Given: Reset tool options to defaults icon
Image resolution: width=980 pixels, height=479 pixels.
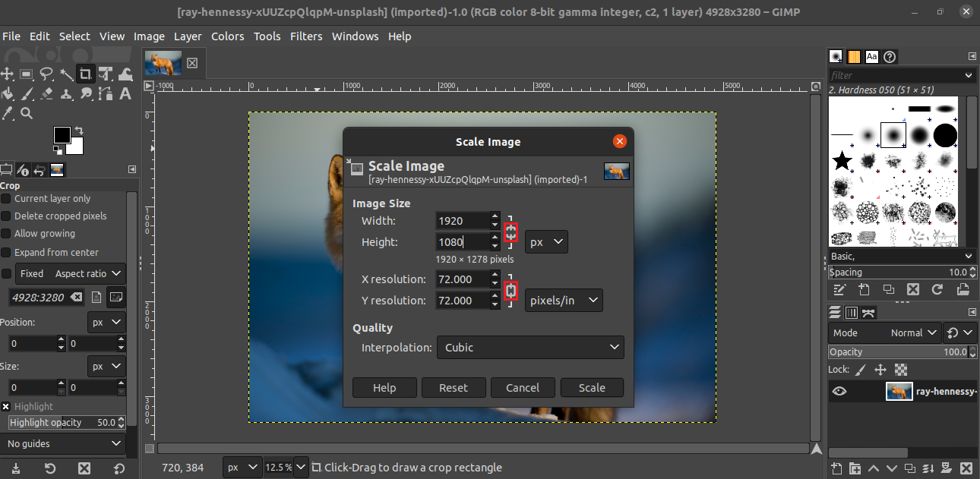Looking at the screenshot, I should 119,468.
